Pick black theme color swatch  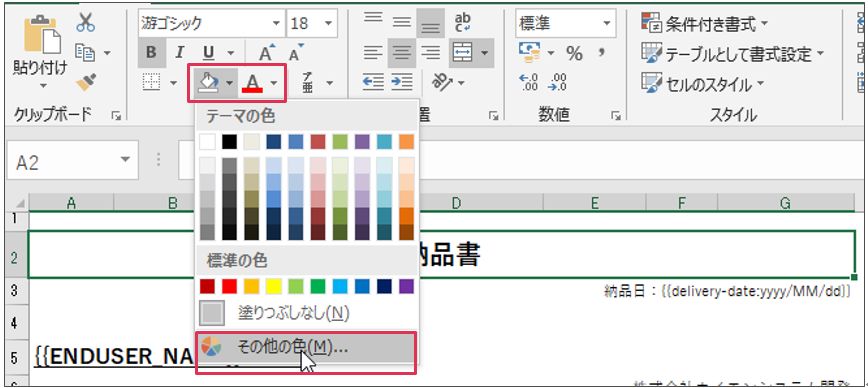pos(229,142)
